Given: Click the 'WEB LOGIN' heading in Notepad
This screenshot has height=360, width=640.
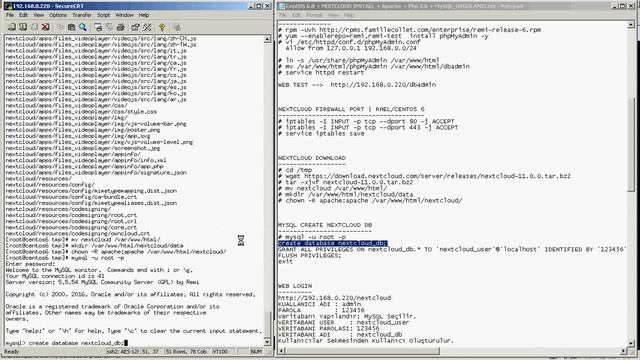Looking at the screenshot, I should point(295,286).
